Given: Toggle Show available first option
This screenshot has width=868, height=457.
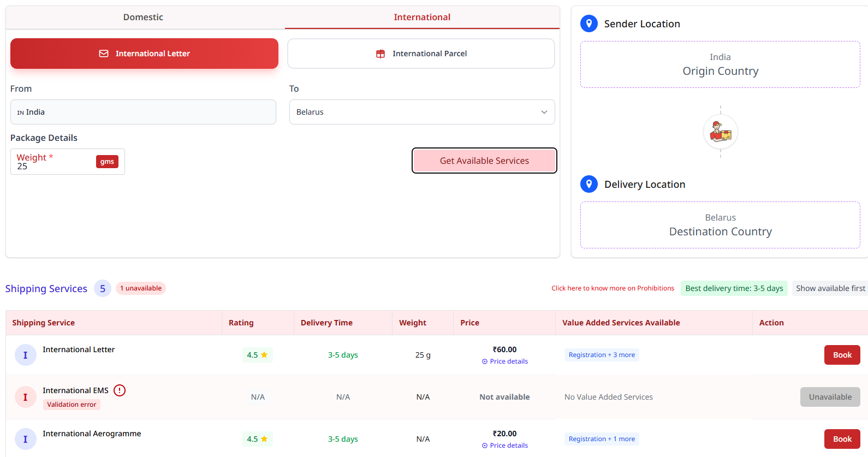Looking at the screenshot, I should pos(830,288).
